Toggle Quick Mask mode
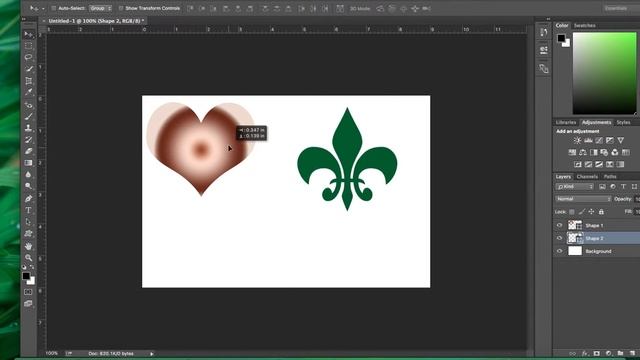 pos(28,292)
